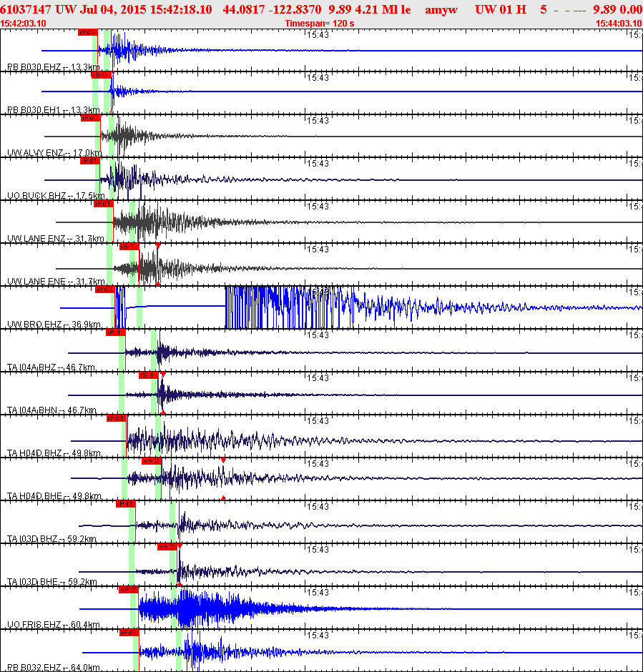Select iPd0 pick flag on B032 EHZ

[x=129, y=633]
